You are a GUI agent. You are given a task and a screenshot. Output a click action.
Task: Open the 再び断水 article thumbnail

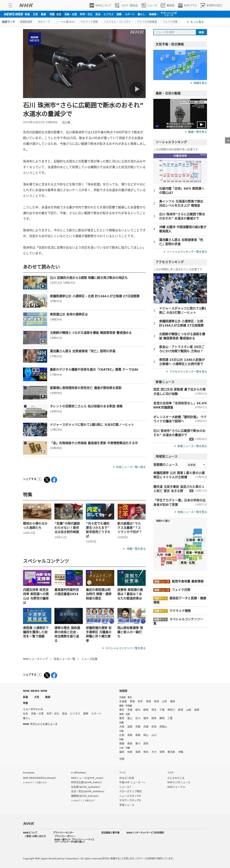[35, 282]
